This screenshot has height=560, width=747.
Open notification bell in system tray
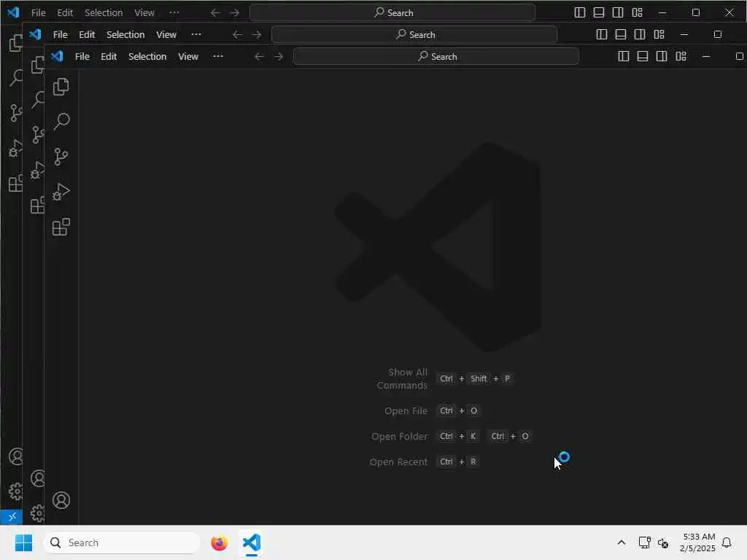click(x=727, y=542)
